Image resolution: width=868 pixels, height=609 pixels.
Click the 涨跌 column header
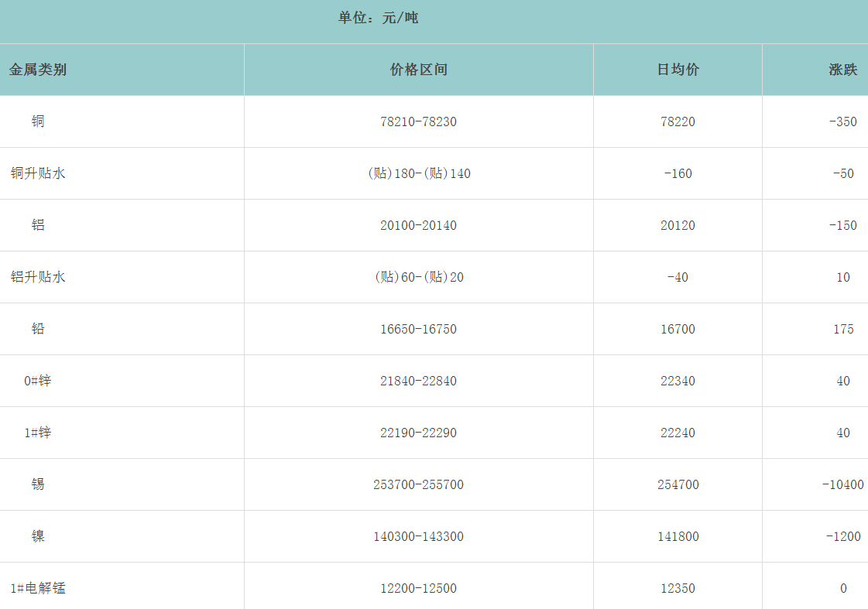click(x=842, y=70)
